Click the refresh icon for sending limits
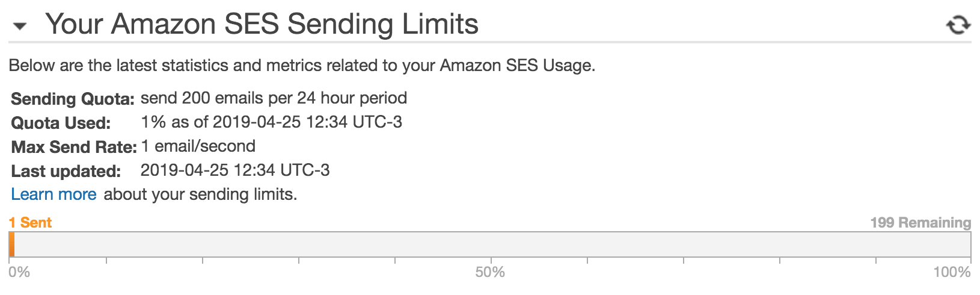This screenshot has height=295, width=980. click(958, 25)
